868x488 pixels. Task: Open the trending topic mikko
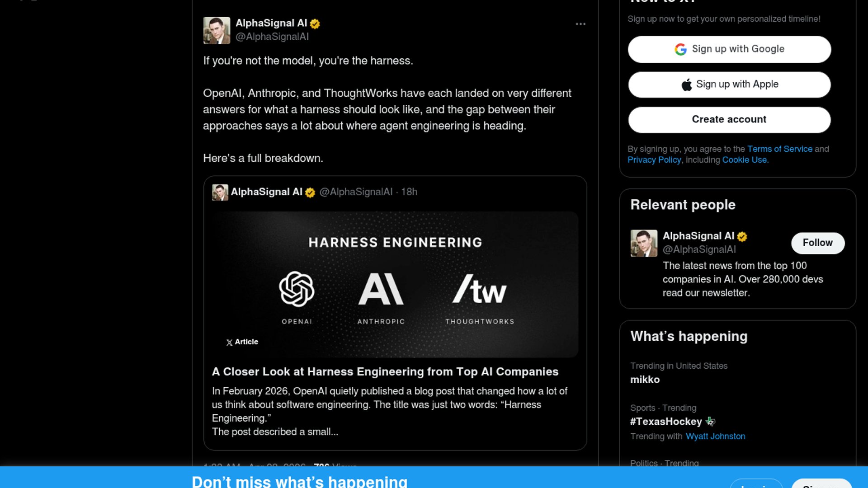click(x=645, y=380)
